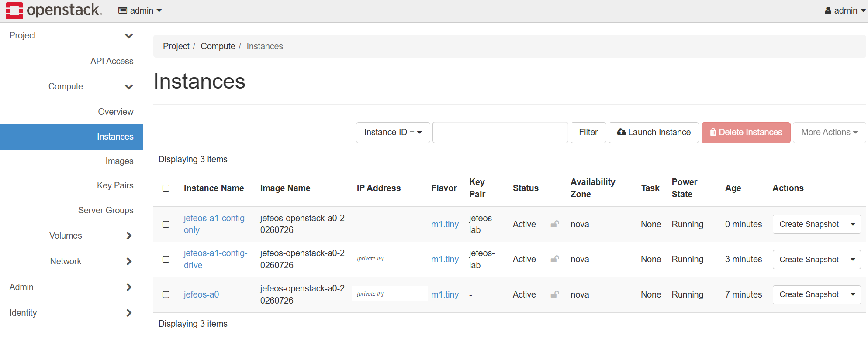
Task: Open the Key Pairs page
Action: pos(115,185)
